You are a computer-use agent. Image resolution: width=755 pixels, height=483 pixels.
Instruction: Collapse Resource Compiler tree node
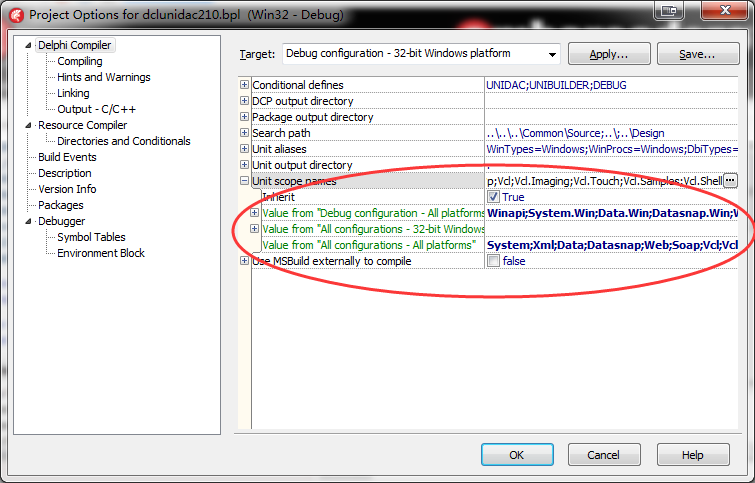point(28,125)
